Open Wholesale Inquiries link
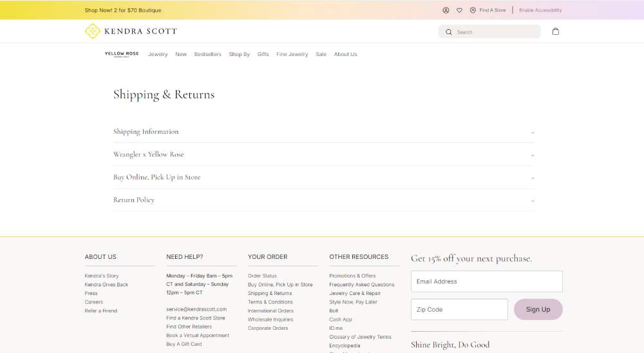644x353 pixels. (x=270, y=320)
